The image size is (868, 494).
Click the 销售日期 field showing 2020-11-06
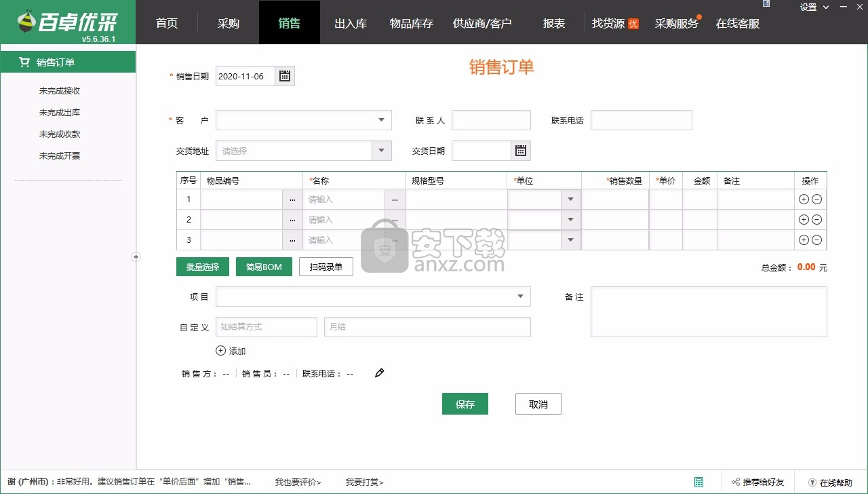click(x=245, y=76)
